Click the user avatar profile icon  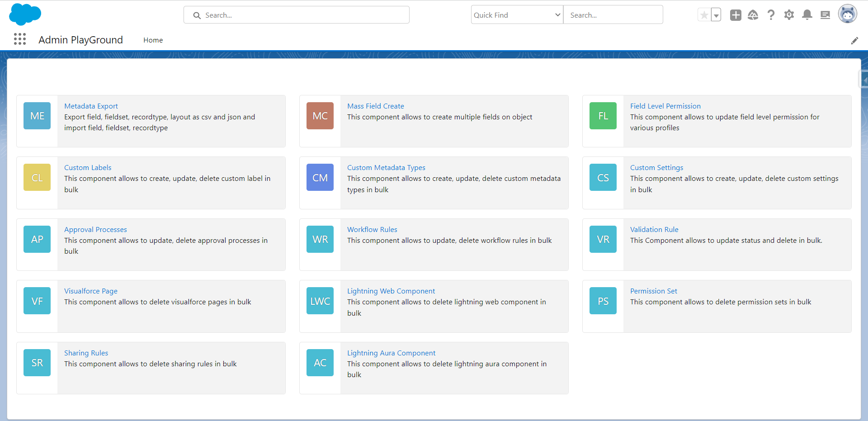point(847,14)
